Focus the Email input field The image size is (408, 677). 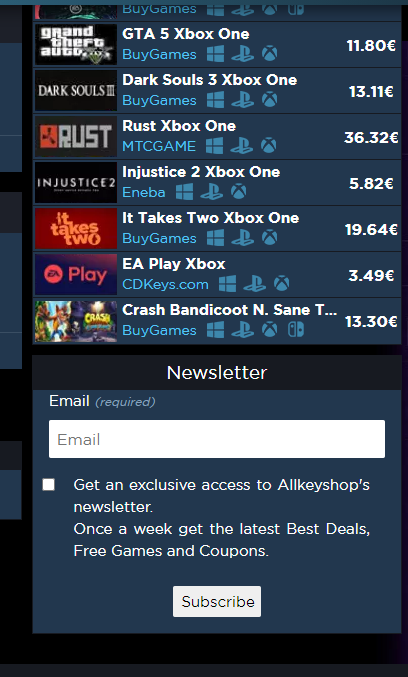click(217, 439)
